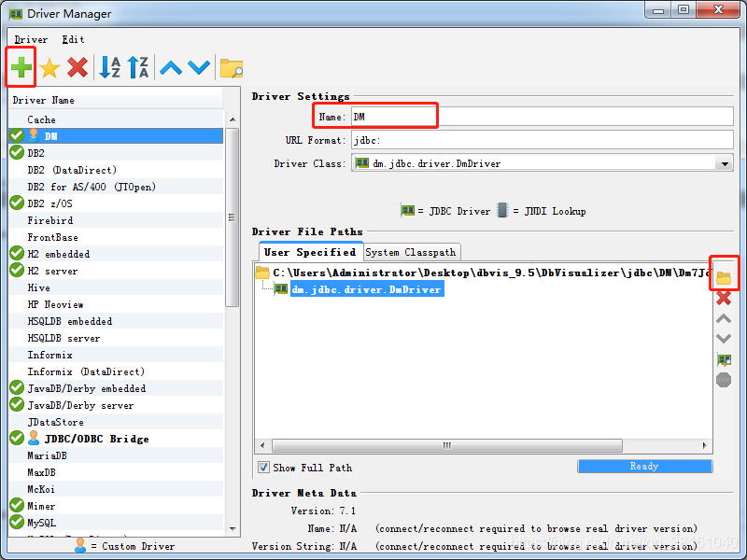
Task: Select DB2 for AS/400 (JTOpen) driver
Action: [116, 187]
